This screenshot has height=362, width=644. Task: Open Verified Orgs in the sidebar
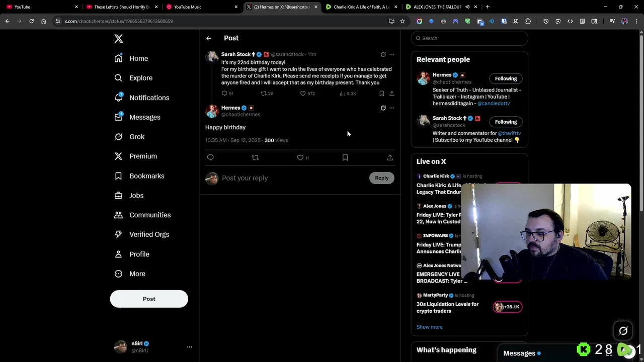pyautogui.click(x=142, y=234)
